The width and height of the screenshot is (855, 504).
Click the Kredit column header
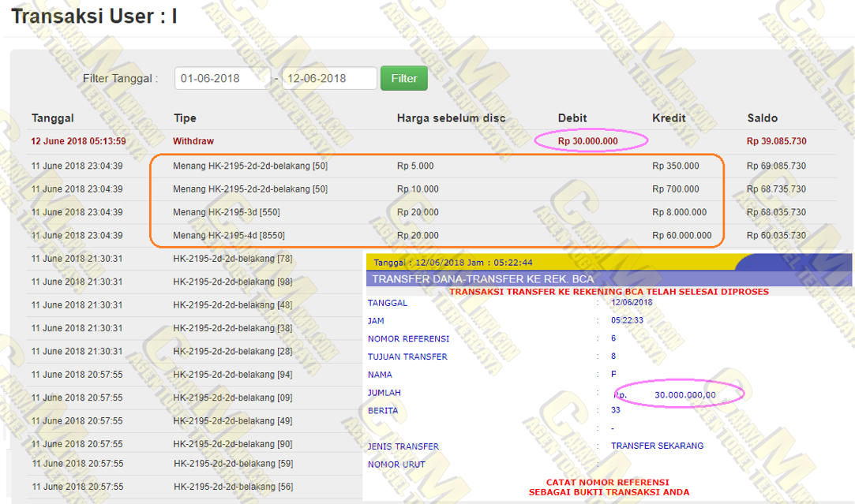pyautogui.click(x=669, y=118)
